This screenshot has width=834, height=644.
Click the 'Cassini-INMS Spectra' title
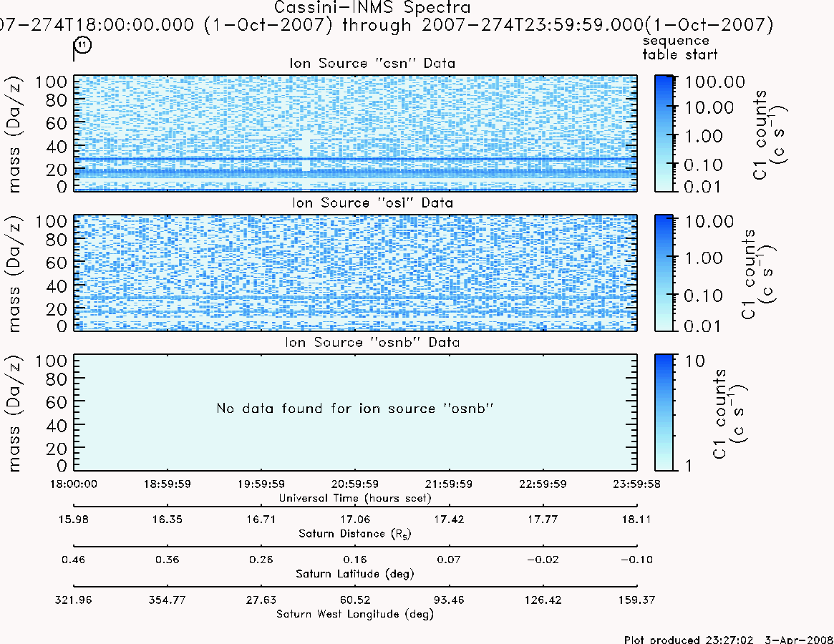click(372, 7)
